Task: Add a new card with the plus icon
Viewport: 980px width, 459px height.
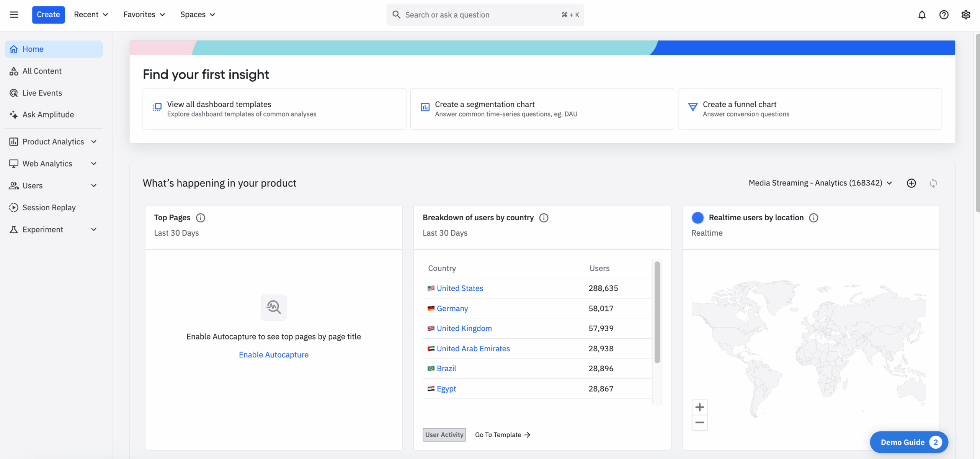Action: 911,183
